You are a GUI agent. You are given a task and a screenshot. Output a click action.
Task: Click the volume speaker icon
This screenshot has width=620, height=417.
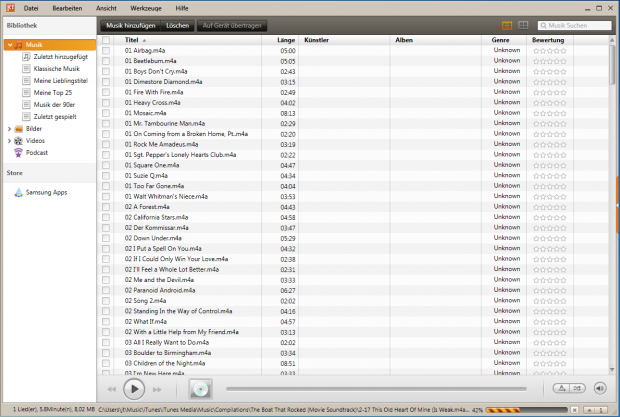[x=600, y=388]
